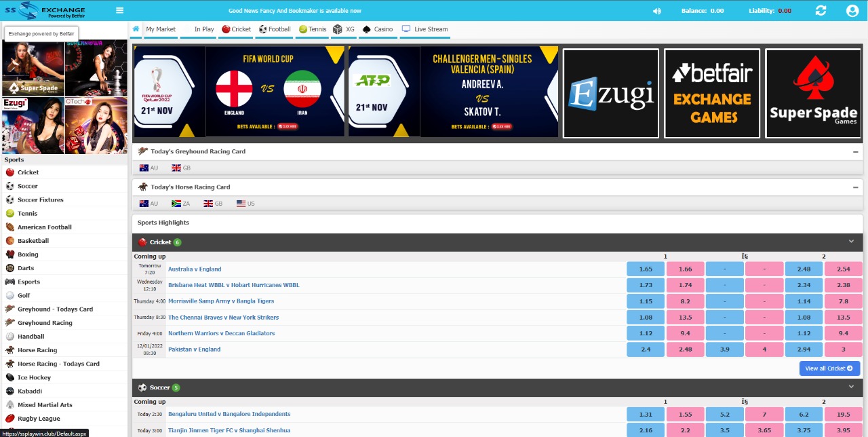Back the 1.65 odds on Australia v England
The height and width of the screenshot is (437, 868).
[644, 269]
